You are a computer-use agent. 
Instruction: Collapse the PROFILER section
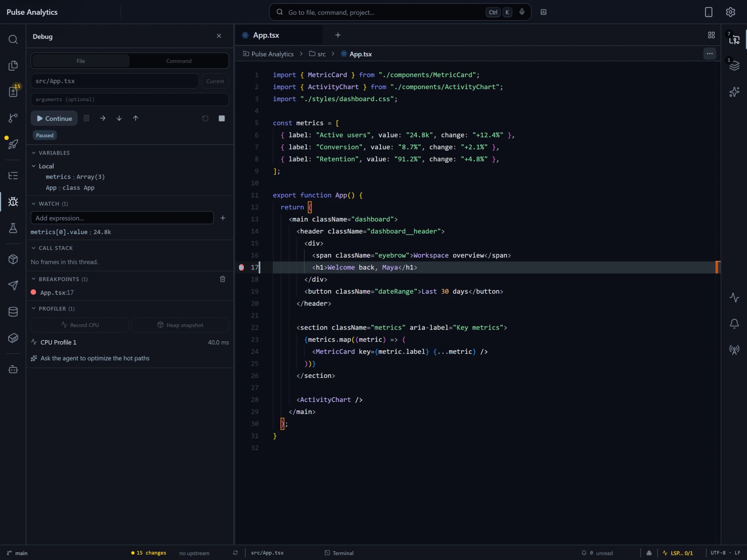pyautogui.click(x=53, y=309)
